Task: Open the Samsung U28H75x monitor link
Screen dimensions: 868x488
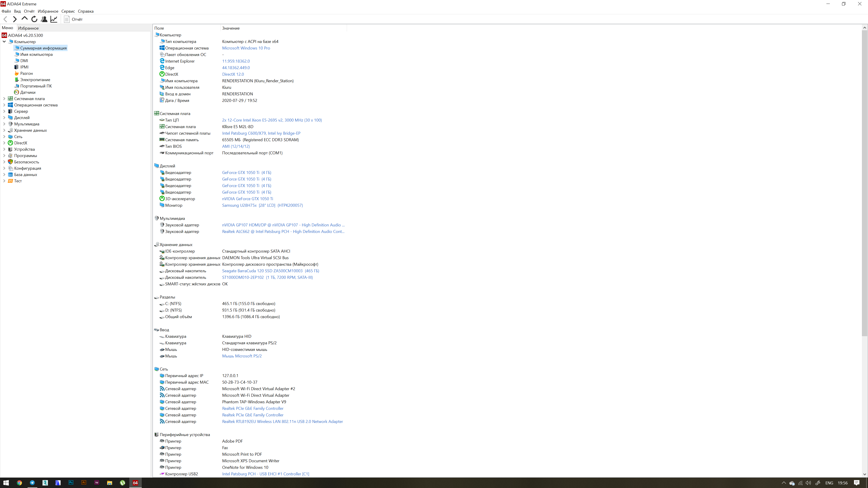Action: point(262,205)
